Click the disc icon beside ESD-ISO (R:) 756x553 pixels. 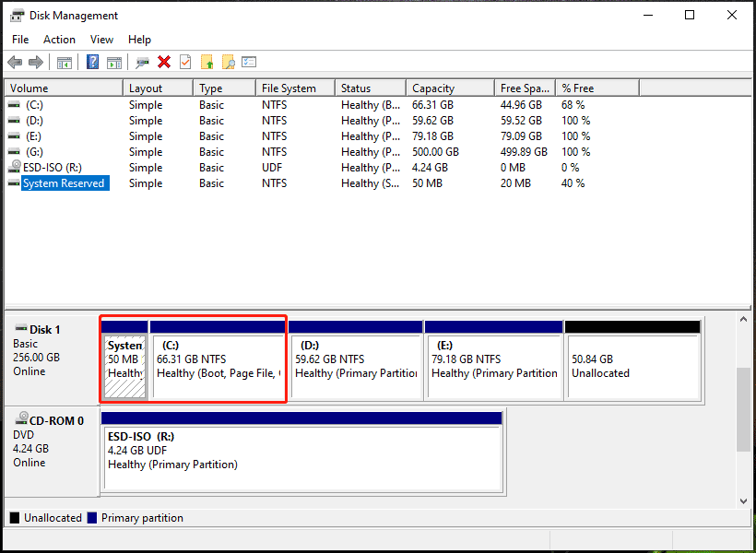tap(15, 167)
